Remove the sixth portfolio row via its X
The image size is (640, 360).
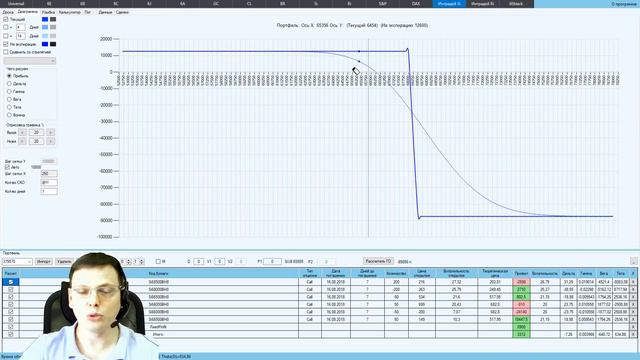(x=633, y=319)
